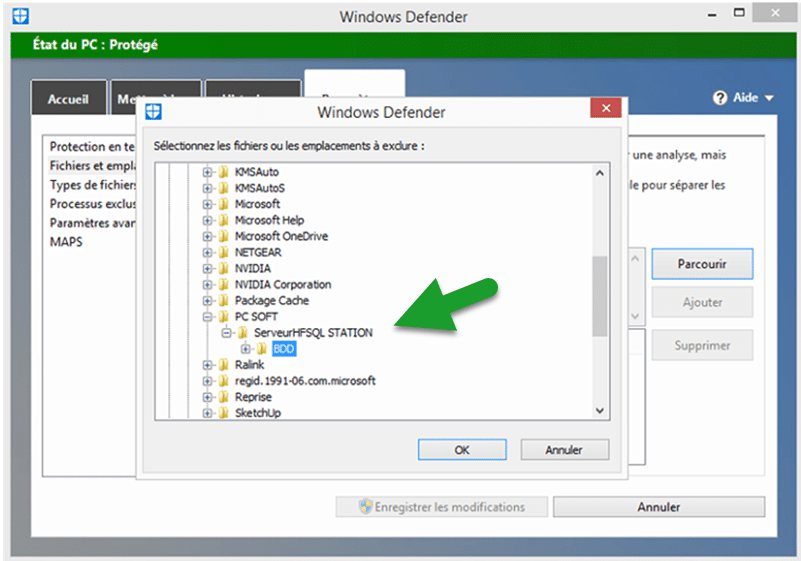Click the Parcourir button
The height and width of the screenshot is (561, 801).
(x=702, y=264)
